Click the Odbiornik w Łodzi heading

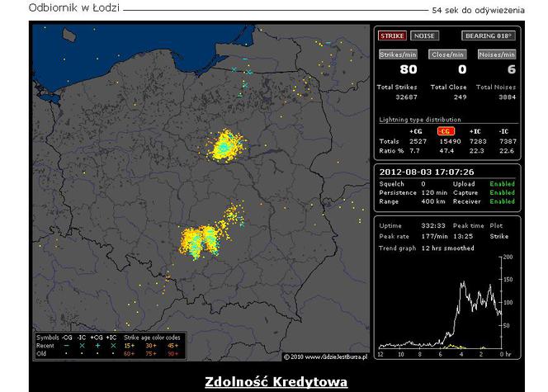(74, 7)
